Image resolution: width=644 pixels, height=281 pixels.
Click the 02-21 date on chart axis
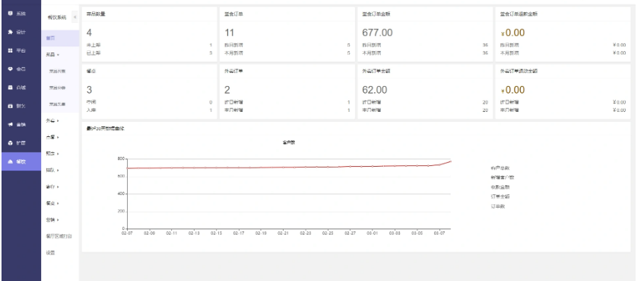click(284, 233)
